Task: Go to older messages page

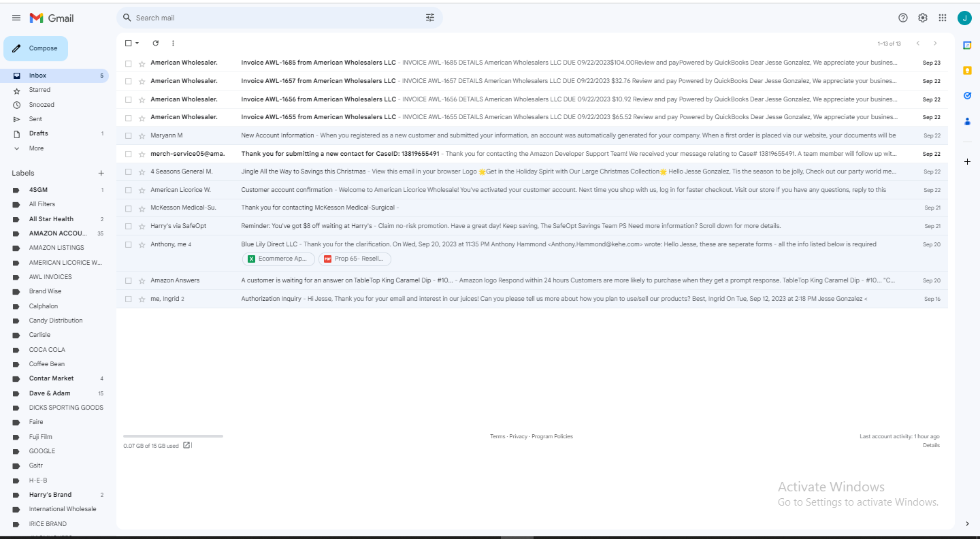Action: (936, 44)
